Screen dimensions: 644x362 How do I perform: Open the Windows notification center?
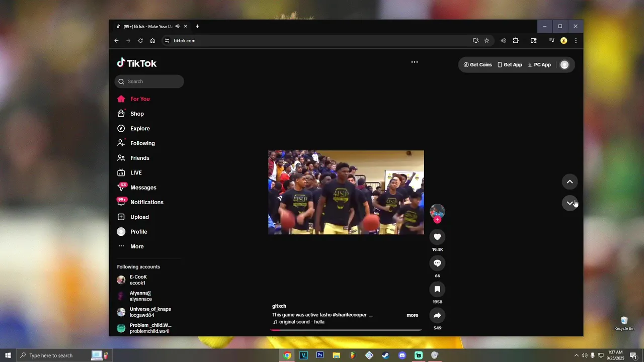click(633, 355)
